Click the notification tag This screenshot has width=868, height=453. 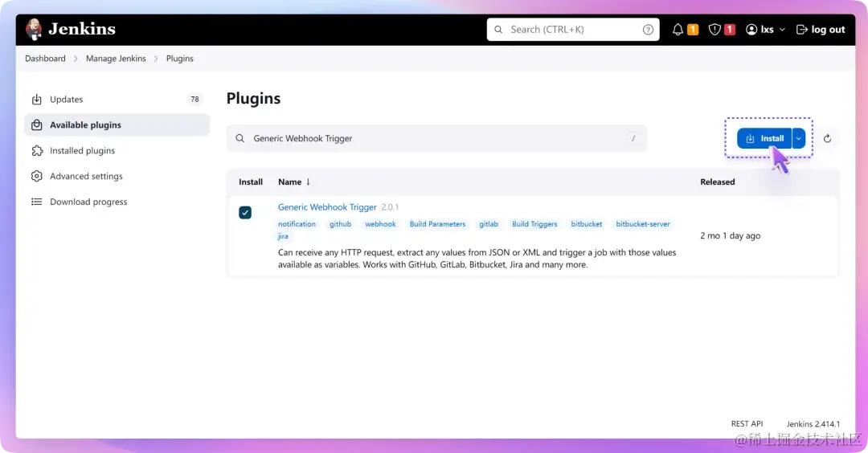coord(297,224)
